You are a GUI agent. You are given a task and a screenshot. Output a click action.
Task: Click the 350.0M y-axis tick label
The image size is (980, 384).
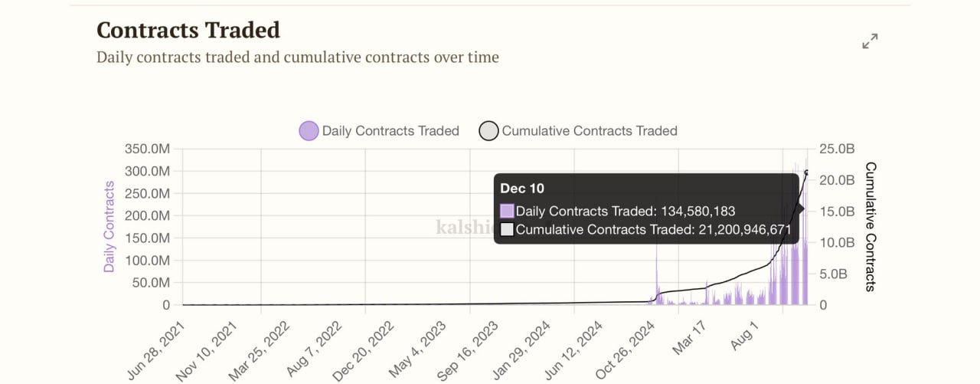(x=147, y=149)
